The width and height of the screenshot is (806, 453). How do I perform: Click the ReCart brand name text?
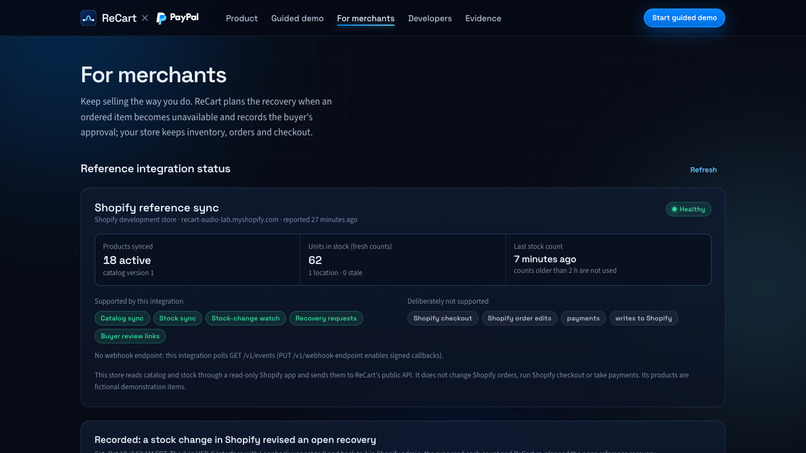119,19
